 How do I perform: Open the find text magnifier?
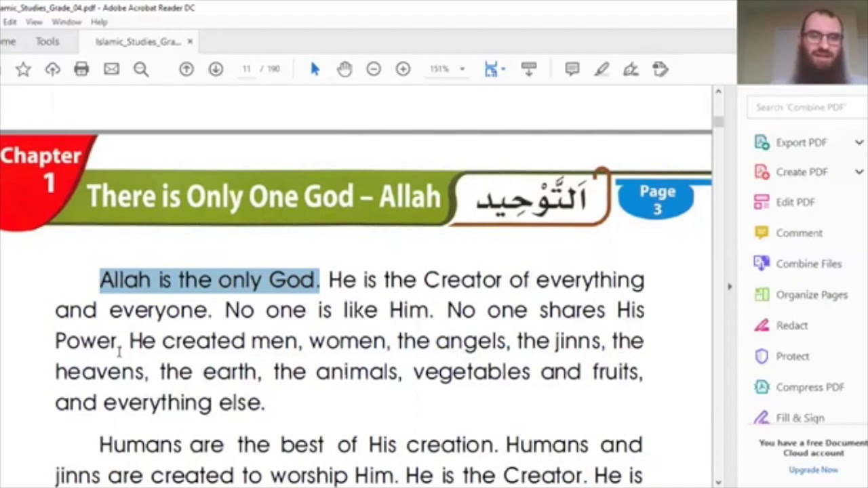141,69
